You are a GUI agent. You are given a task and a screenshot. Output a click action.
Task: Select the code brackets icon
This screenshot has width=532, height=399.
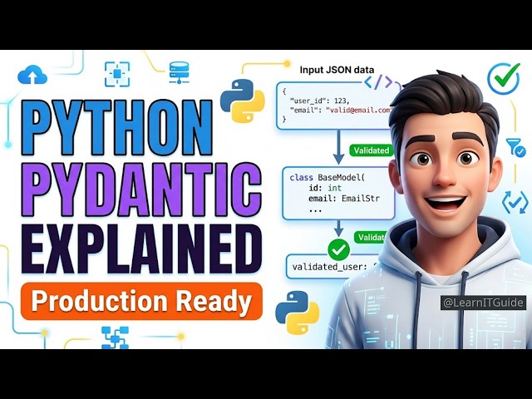click(378, 82)
